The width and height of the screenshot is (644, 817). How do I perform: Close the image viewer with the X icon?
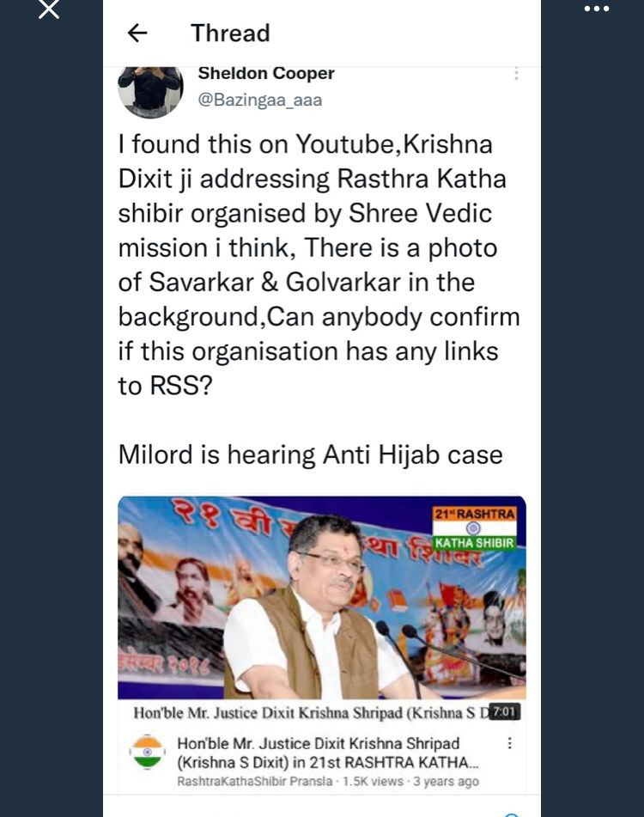pos(48,9)
